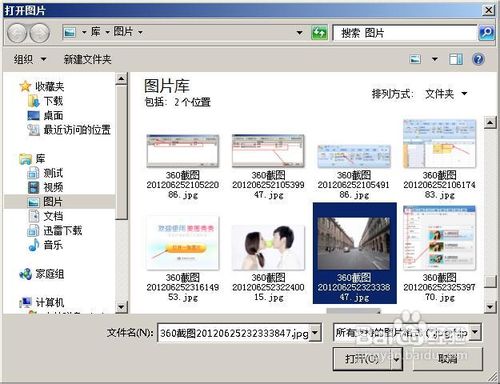Click the file list scrollbar thumb

(490, 282)
